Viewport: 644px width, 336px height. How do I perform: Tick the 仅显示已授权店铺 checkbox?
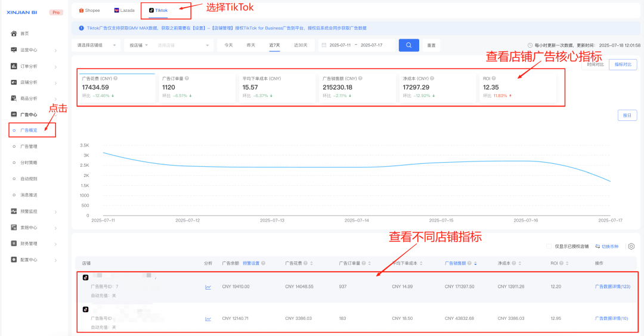click(549, 246)
